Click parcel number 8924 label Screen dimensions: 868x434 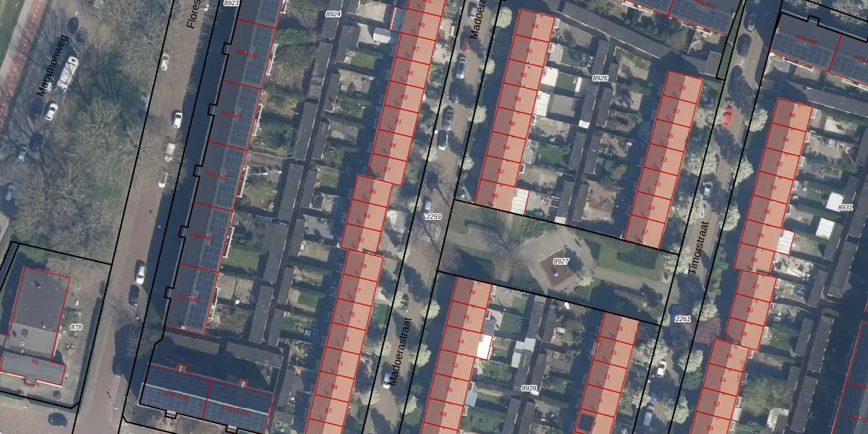point(333,14)
